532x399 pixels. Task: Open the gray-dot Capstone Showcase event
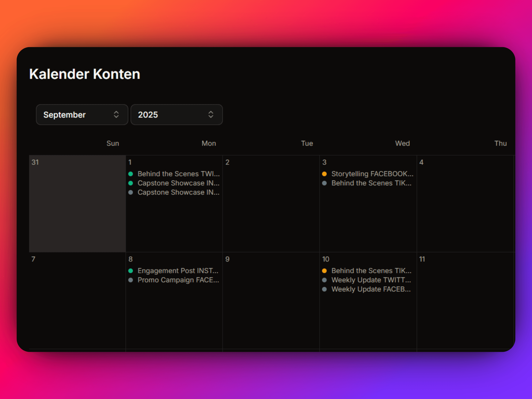pos(178,192)
